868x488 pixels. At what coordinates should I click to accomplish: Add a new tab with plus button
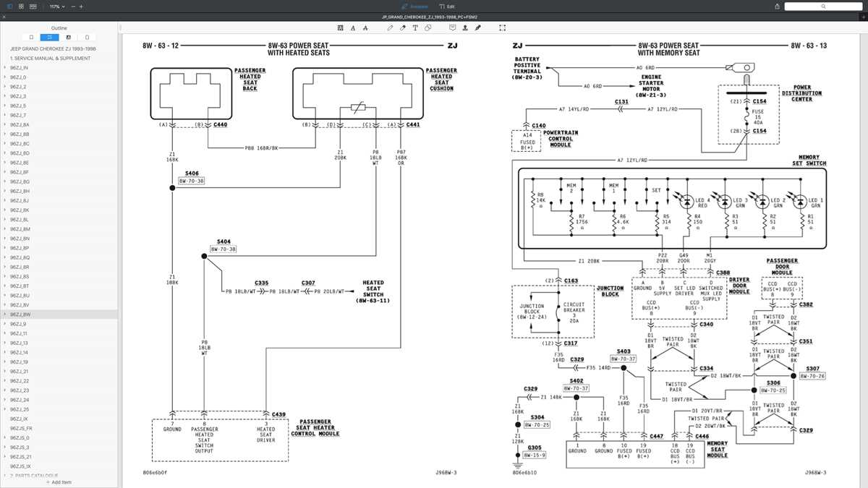click(862, 17)
